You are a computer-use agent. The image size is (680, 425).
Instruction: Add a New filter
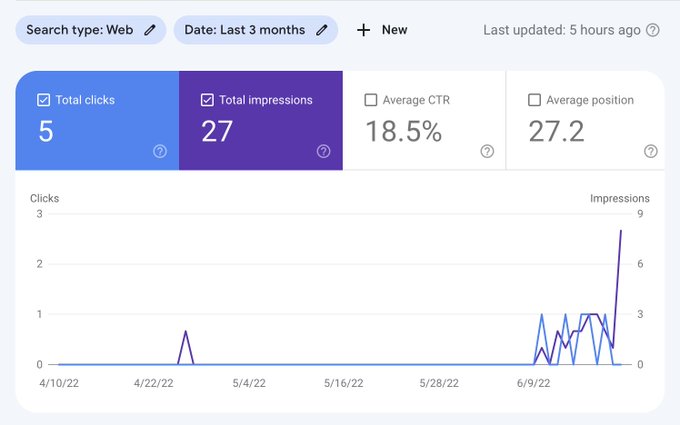point(382,30)
